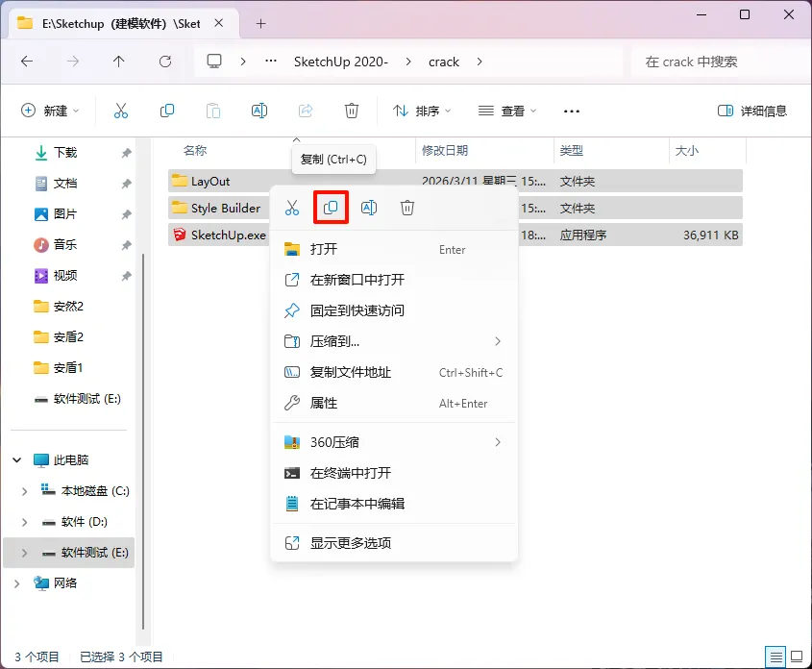Go back with the left arrow

[27, 62]
